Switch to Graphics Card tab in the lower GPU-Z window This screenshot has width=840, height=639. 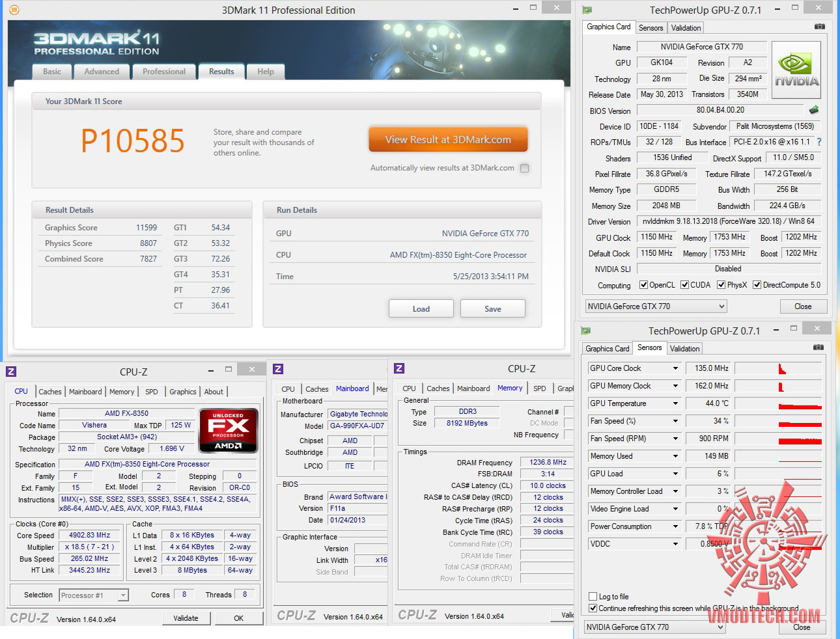(608, 349)
